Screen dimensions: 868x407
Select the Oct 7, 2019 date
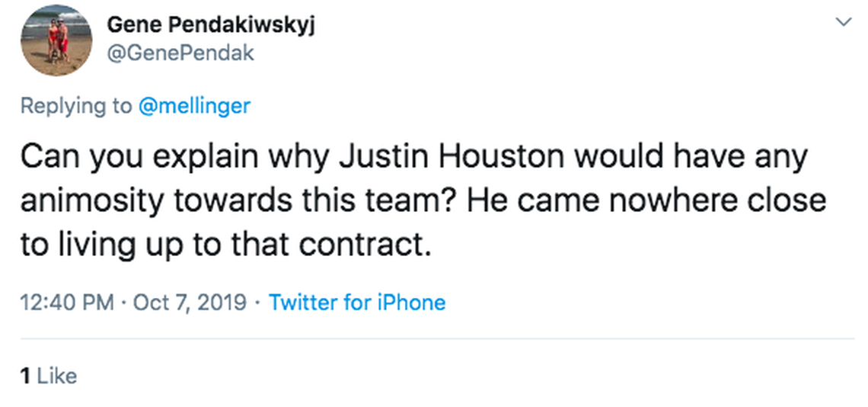(190, 303)
